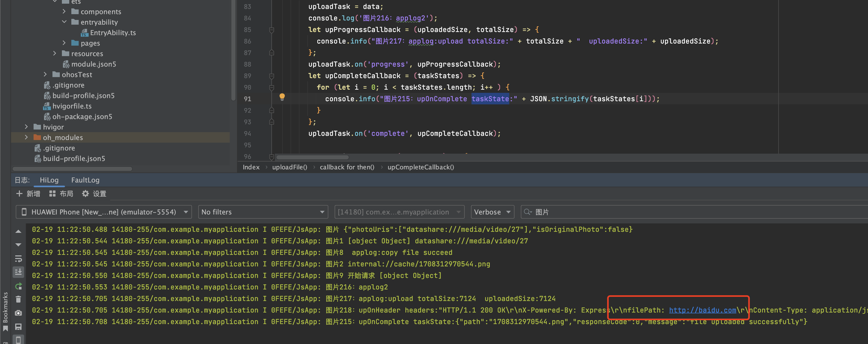
Task: Open the Verbose log level dropdown
Action: [492, 212]
